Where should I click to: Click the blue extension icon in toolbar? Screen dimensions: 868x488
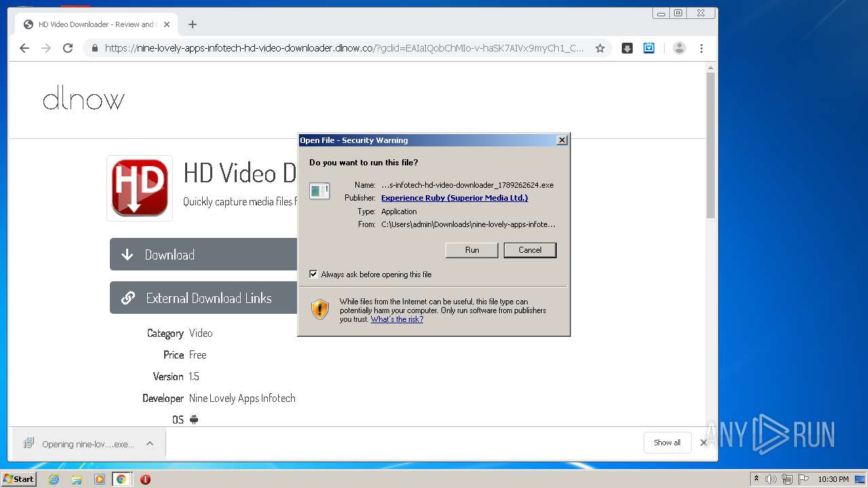pos(649,48)
